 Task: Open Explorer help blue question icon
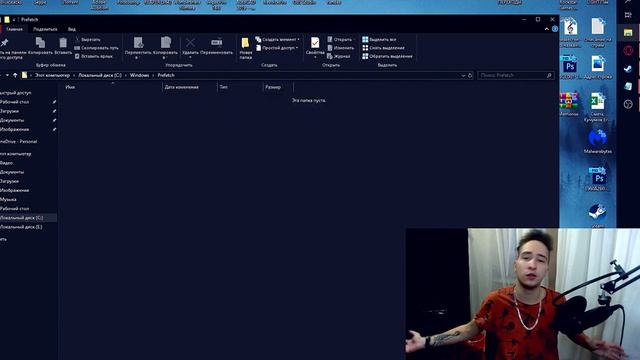(555, 29)
